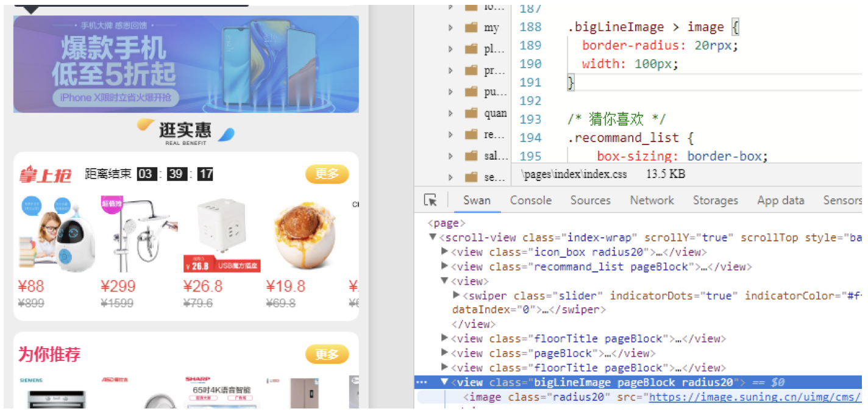This screenshot has width=868, height=417.
Task: Click the <page> root node
Action: point(447,223)
